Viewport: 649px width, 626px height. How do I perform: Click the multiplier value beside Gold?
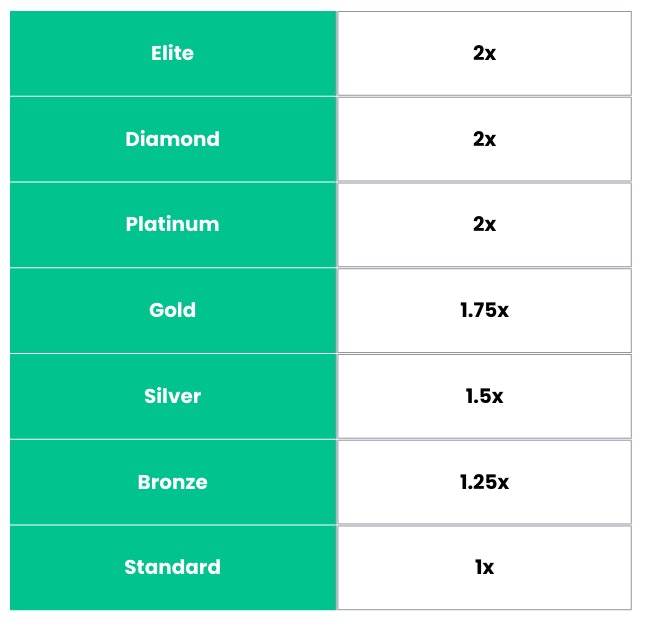point(484,310)
